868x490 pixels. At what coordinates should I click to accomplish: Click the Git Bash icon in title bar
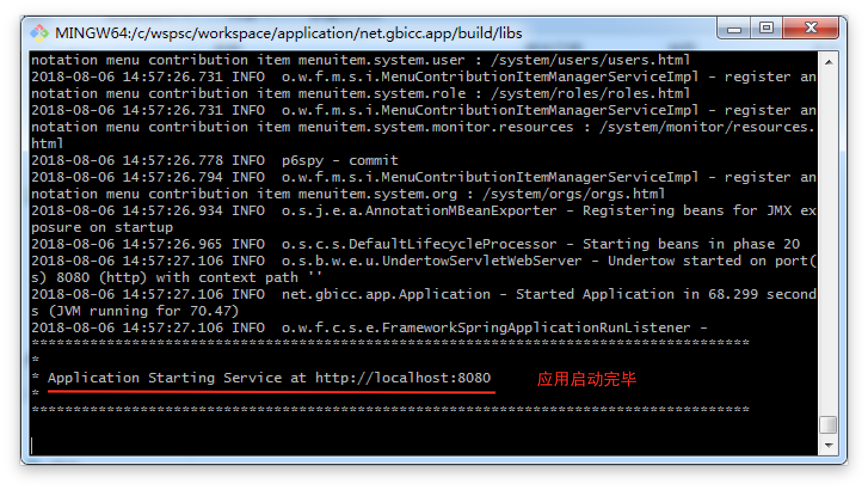pos(40,32)
